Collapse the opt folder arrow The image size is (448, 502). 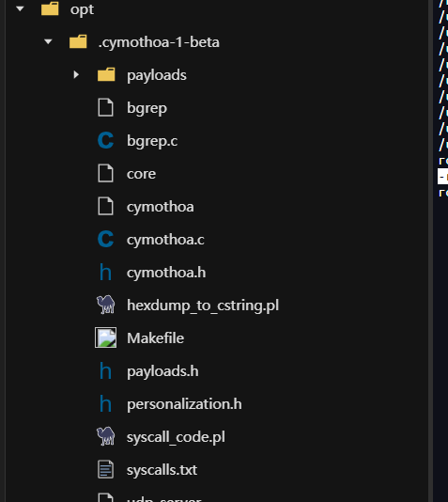point(20,9)
